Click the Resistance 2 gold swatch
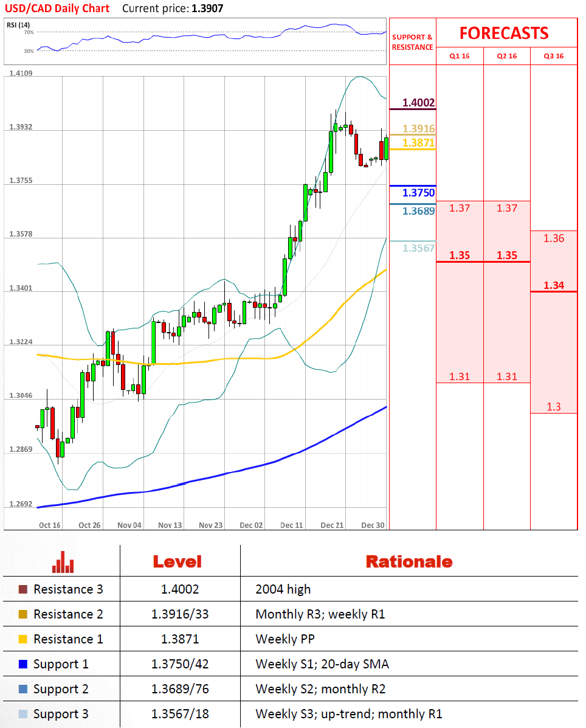This screenshot has width=586, height=728. pyautogui.click(x=22, y=614)
